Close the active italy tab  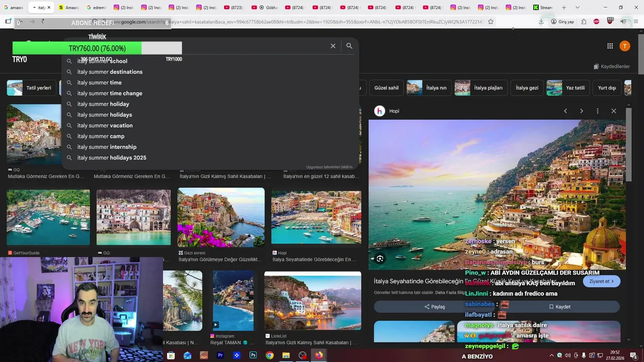click(49, 8)
